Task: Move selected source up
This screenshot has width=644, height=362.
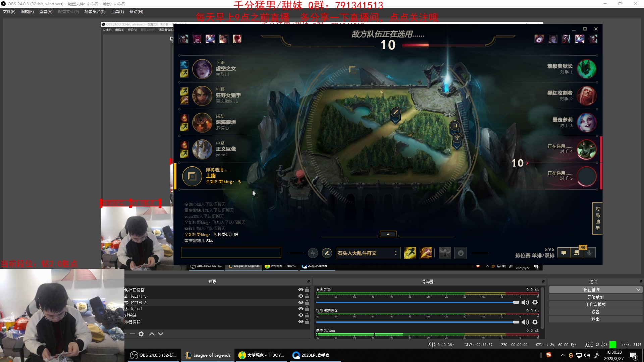Action: (x=152, y=334)
